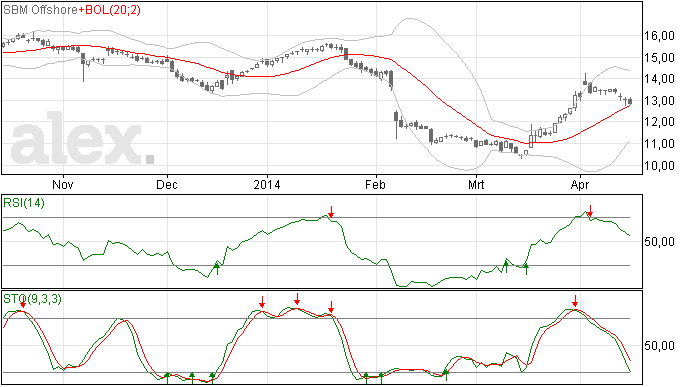Image resolution: width=690 pixels, height=387 pixels.
Task: Click RSI red sell arrow in early April
Action: point(590,211)
